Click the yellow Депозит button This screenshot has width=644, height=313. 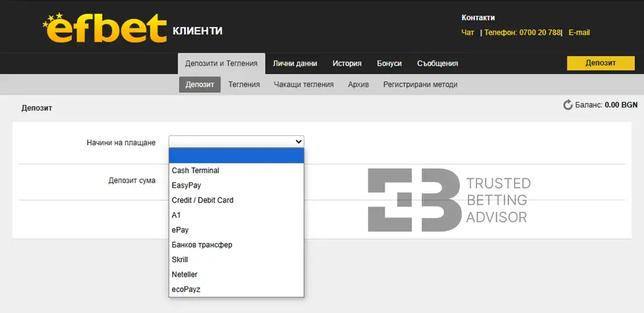(601, 63)
